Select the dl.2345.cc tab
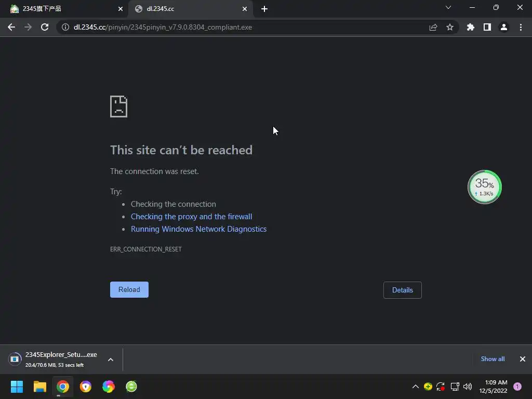Screen dimensions: 532x399 (x=190, y=9)
